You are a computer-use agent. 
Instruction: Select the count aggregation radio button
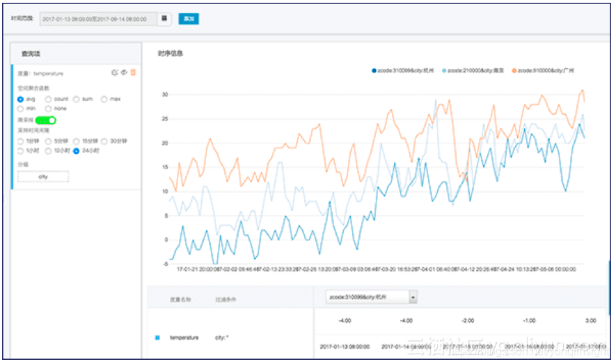tap(48, 100)
